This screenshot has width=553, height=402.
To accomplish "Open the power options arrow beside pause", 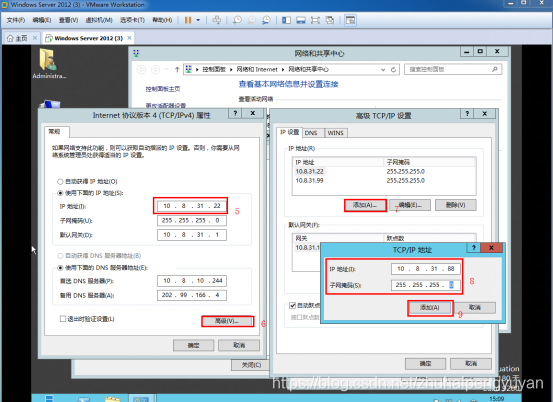I will pyautogui.click(x=198, y=20).
